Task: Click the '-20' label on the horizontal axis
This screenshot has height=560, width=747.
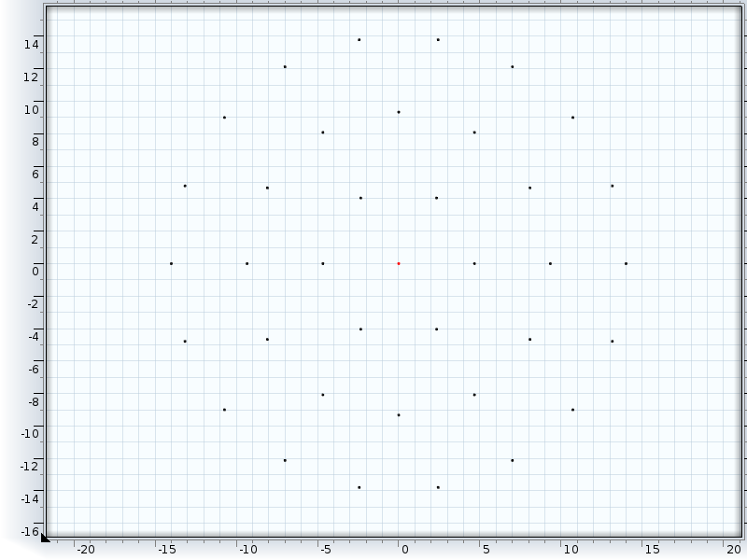Action: pyautogui.click(x=86, y=550)
